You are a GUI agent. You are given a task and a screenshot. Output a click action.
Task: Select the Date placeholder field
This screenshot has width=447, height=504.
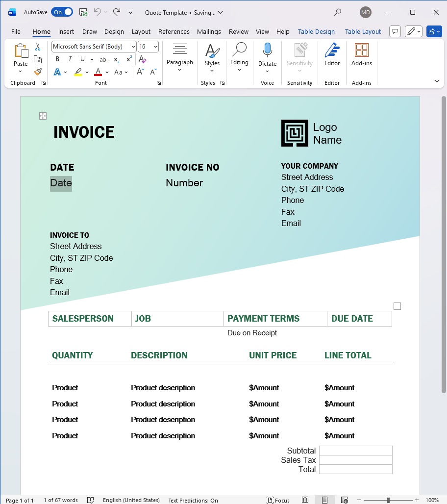pyautogui.click(x=60, y=183)
